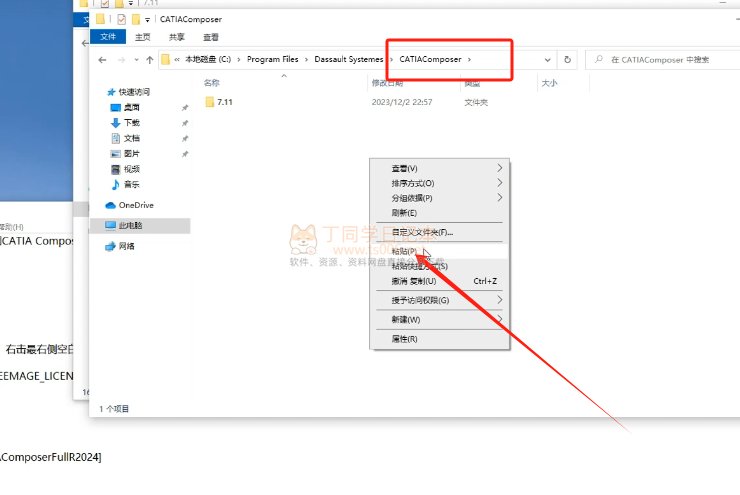Open 网络 in navigation pane
The height and width of the screenshot is (495, 740).
click(x=120, y=246)
